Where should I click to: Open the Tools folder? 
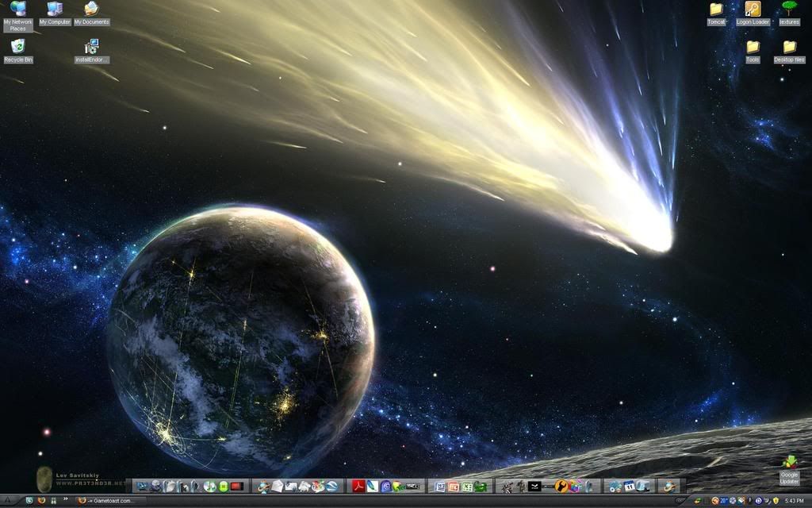coord(753,51)
